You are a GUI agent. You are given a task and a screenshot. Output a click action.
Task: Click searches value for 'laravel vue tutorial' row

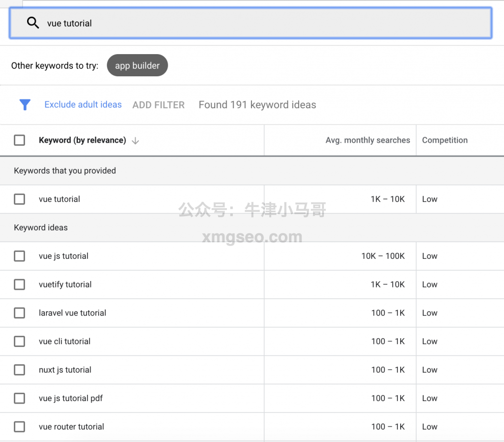point(388,313)
